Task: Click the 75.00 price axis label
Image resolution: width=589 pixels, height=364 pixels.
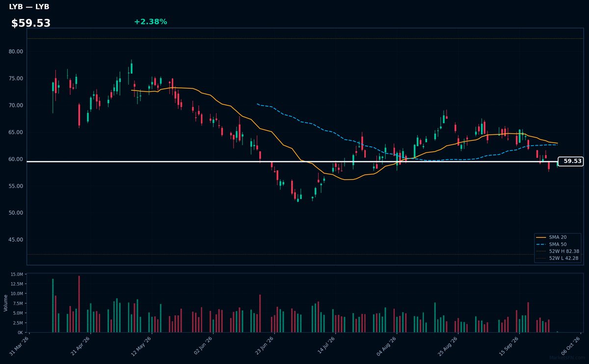Action: (16, 78)
